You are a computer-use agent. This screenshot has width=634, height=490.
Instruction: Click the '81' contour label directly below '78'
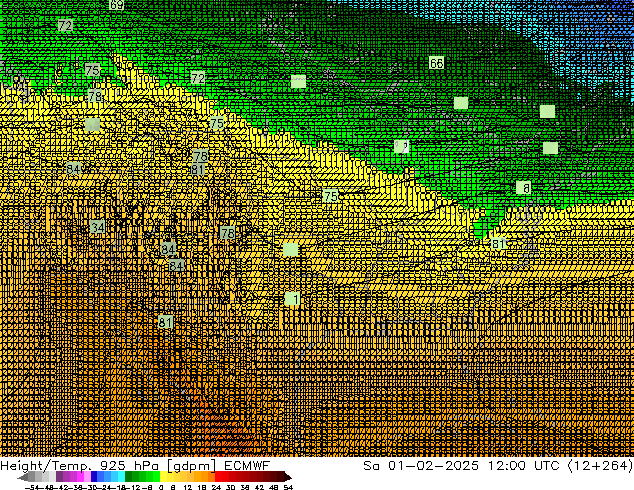click(197, 169)
